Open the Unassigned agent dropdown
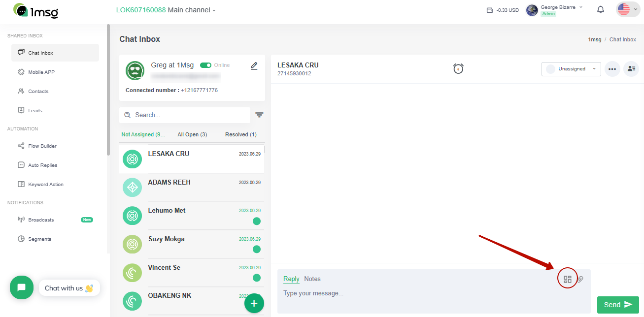Image resolution: width=644 pixels, height=317 pixels. click(571, 69)
